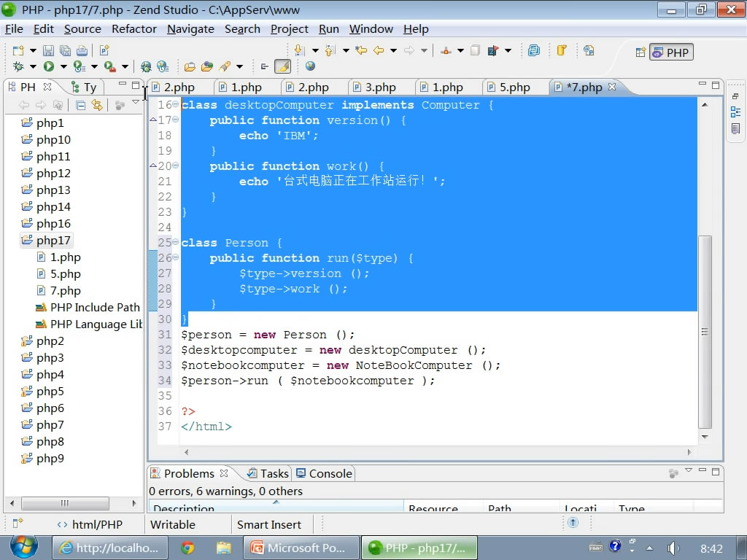Click the Microsoft PowerPoint taskbar button
The height and width of the screenshot is (560, 747).
(x=301, y=548)
